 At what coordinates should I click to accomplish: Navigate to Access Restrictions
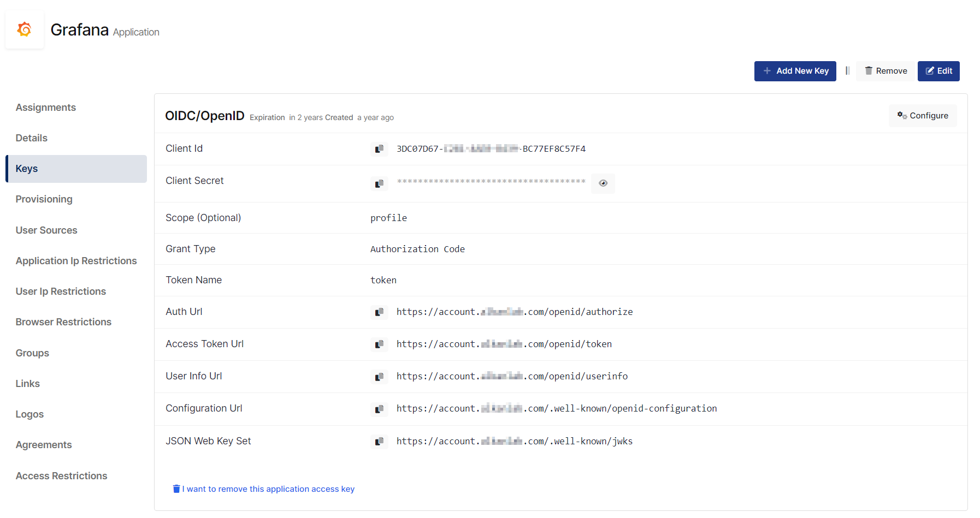click(x=62, y=476)
